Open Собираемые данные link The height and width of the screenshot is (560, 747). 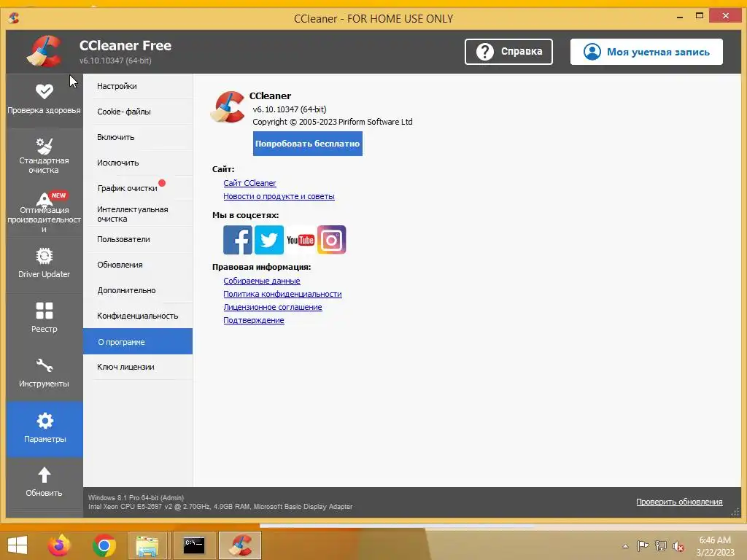(x=262, y=281)
